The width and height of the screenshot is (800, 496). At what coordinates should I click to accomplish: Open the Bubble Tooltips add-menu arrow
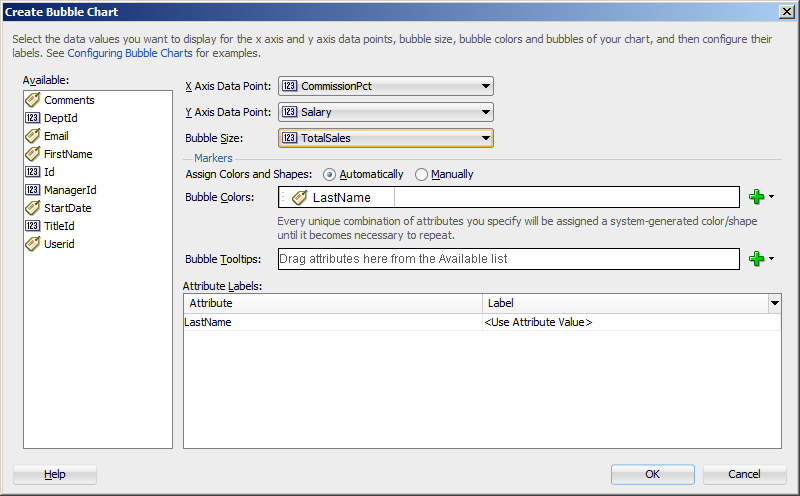(771, 258)
